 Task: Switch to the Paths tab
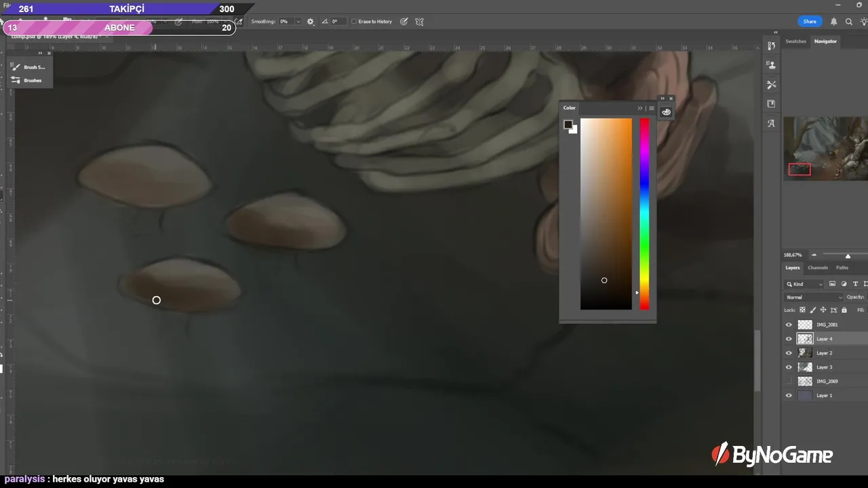pos(842,268)
